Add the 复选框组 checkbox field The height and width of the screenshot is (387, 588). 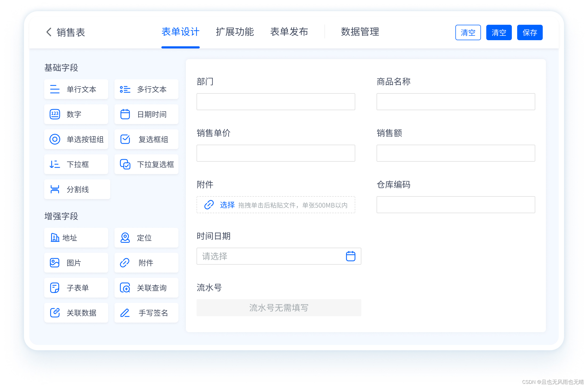(x=146, y=139)
